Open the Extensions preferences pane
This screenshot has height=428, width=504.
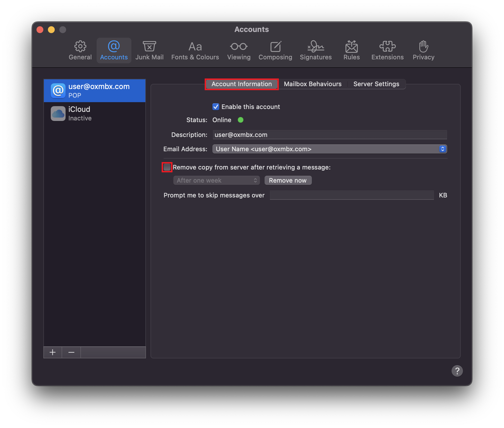click(x=387, y=50)
